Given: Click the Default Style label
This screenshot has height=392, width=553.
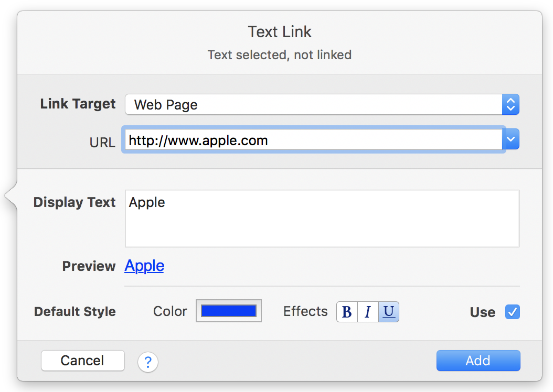Looking at the screenshot, I should click(75, 312).
